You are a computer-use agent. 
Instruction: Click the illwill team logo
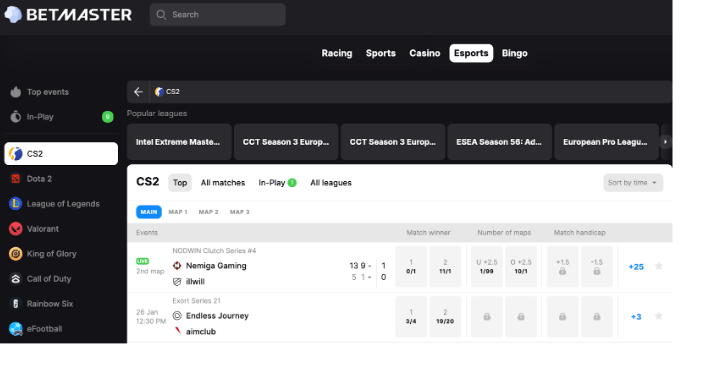(x=177, y=282)
